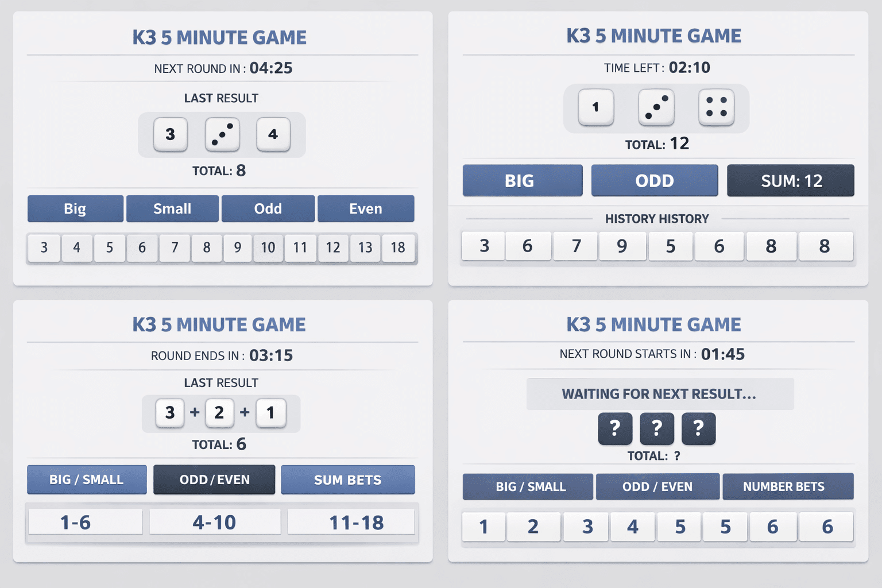Choose the Odd bet option
This screenshot has width=882, height=588.
click(268, 208)
